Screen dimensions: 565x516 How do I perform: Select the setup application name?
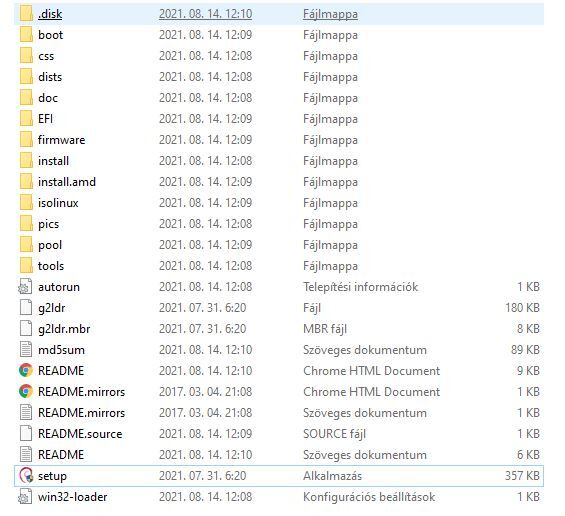click(53, 476)
